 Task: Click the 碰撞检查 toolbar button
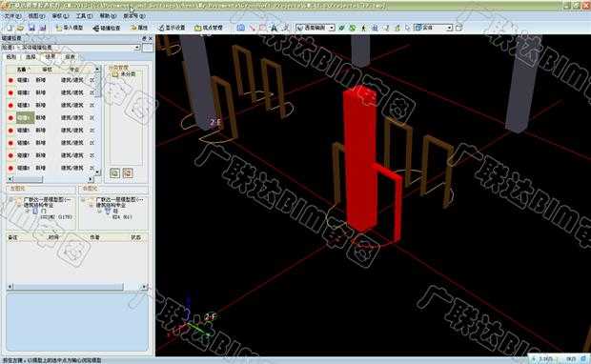pos(107,28)
